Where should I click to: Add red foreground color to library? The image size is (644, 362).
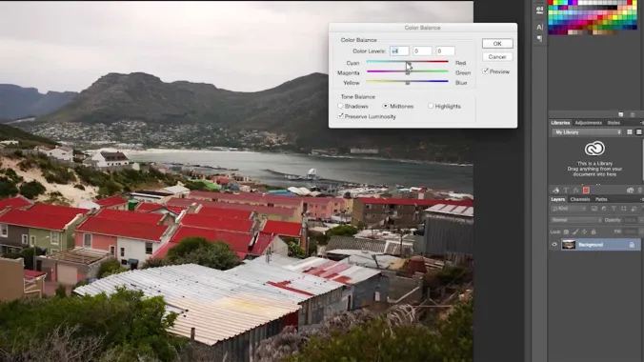586,191
